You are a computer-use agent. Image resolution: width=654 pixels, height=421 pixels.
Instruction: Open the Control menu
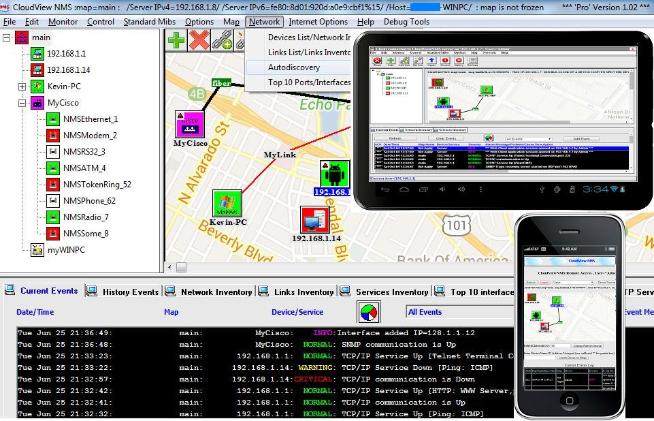101,22
